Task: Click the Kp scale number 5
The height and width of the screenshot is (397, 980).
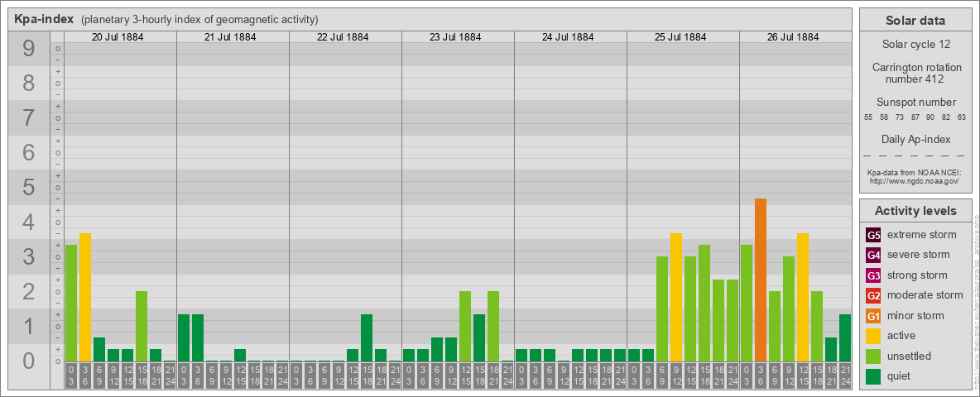Action: pyautogui.click(x=28, y=187)
